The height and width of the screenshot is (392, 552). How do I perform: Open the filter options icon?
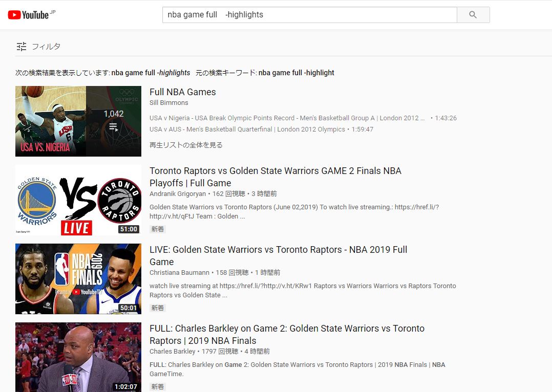[22, 47]
